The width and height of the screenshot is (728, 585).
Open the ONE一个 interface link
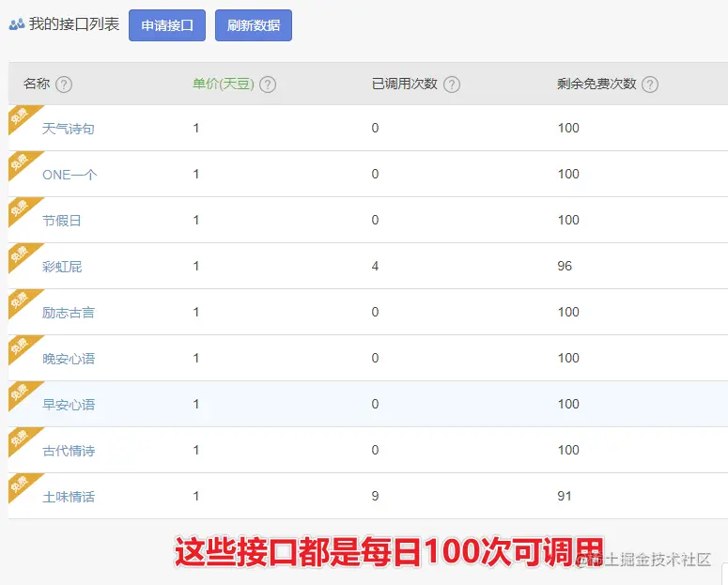point(70,175)
